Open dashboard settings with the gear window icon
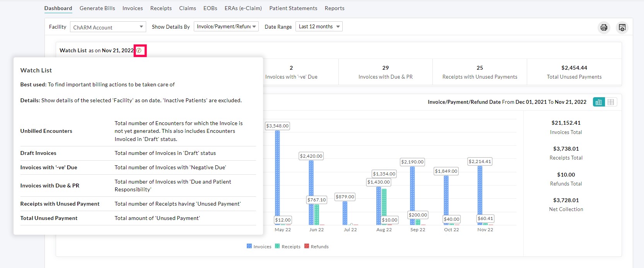This screenshot has height=268, width=644. 622,27
